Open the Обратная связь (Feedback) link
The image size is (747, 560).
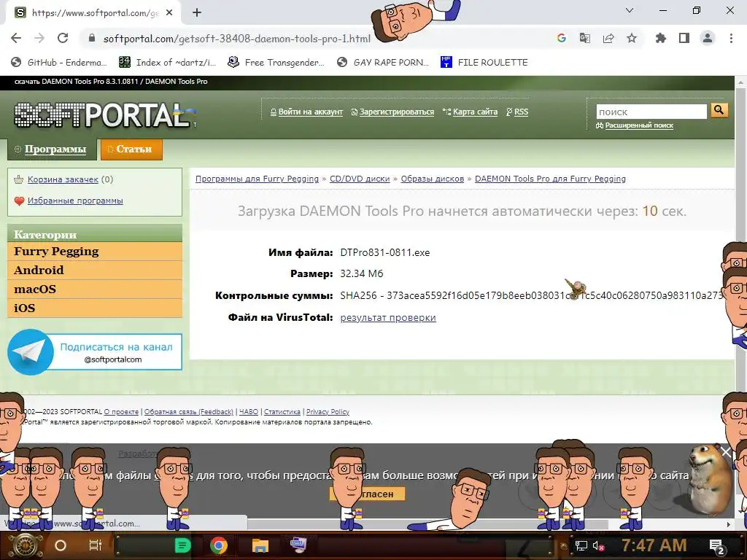(189, 412)
